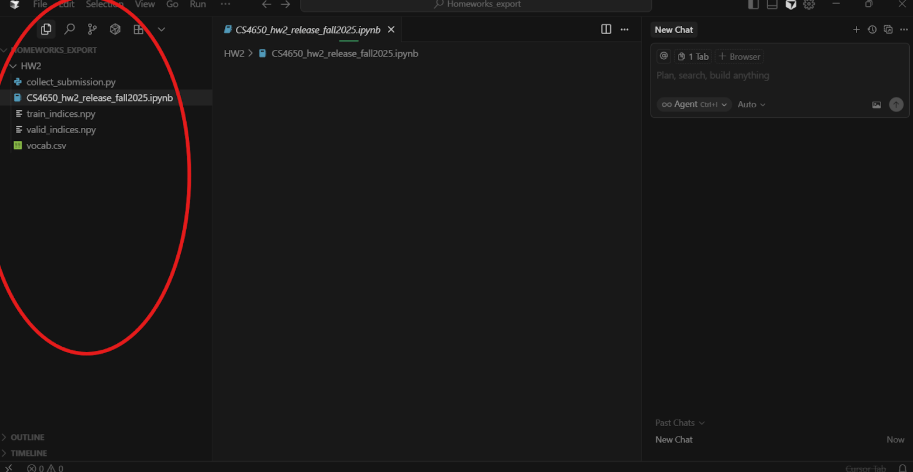Open the Selection menu
Screen dimensions: 913x472
click(105, 4)
